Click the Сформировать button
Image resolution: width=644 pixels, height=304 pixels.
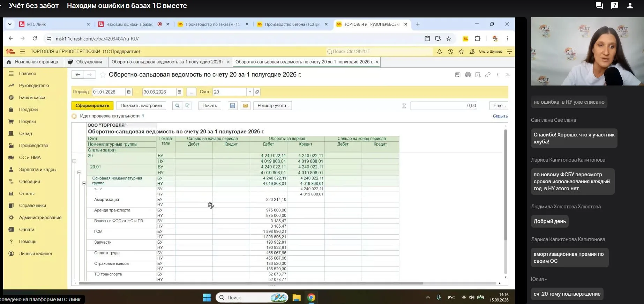[x=92, y=106]
